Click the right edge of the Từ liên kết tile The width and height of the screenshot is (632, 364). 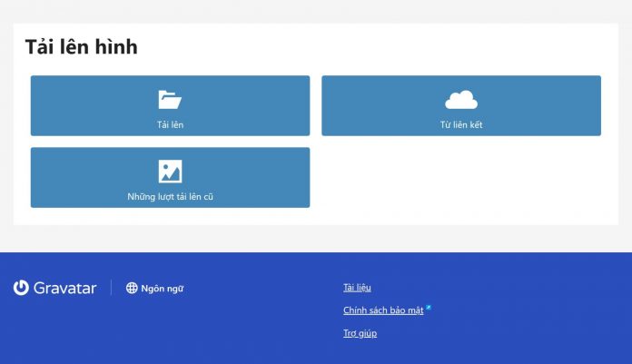point(597,105)
